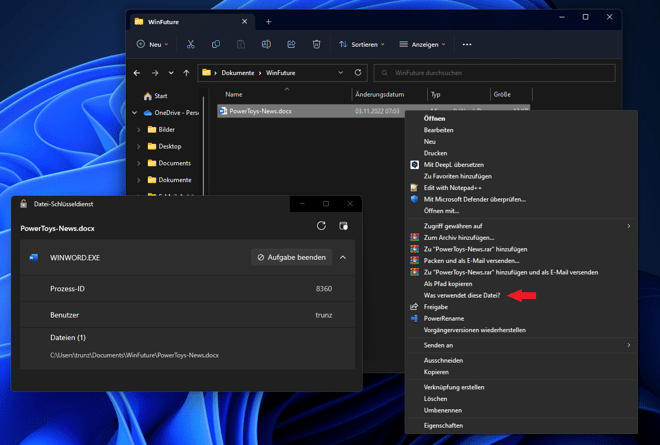The image size is (660, 445).
Task: Open Zugriff gewähren auf submenu
Action: pyautogui.click(x=521, y=226)
